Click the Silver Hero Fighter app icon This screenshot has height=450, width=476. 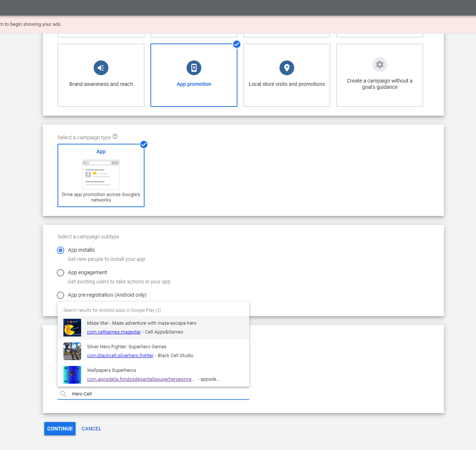[72, 351]
